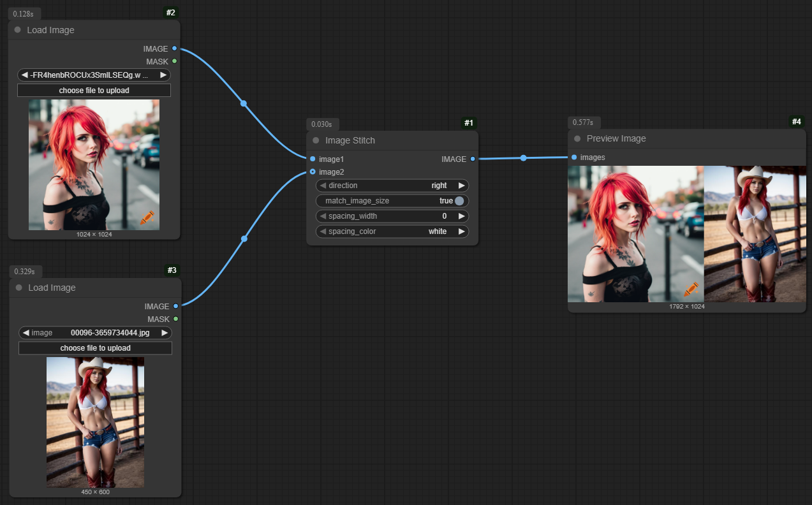This screenshot has height=505, width=812.
Task: Click the cowgirl image thumbnail in node #3
Action: [x=95, y=422]
